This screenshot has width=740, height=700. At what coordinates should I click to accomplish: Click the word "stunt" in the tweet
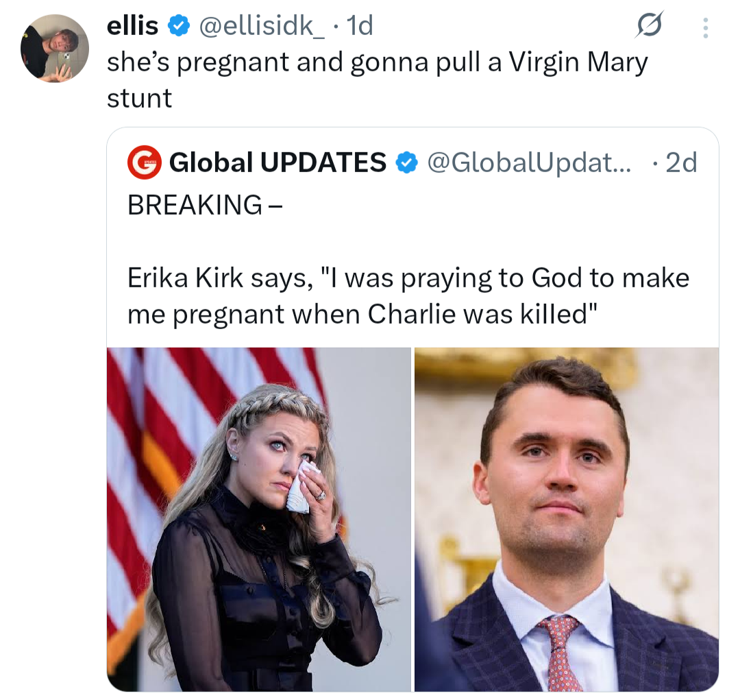(x=139, y=99)
